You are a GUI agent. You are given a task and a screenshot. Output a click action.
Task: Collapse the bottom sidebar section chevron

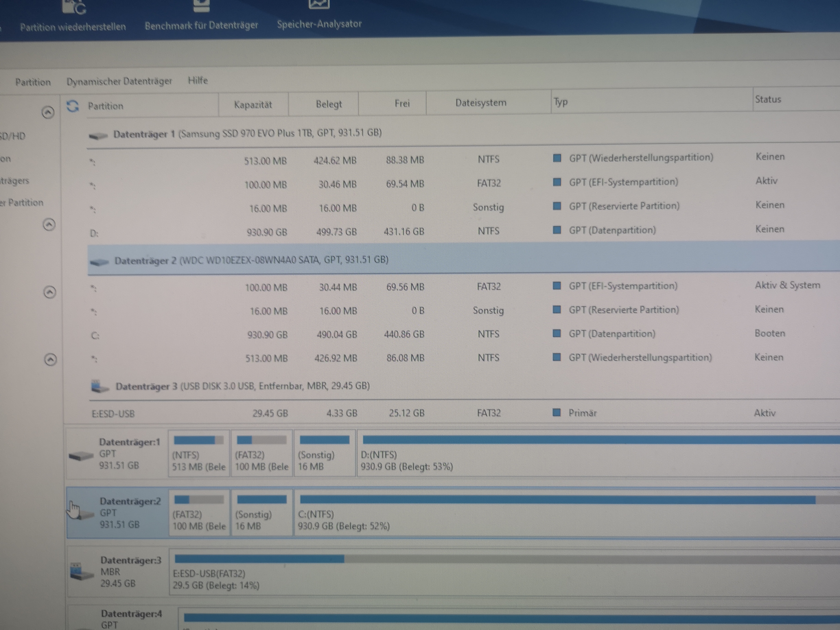50,359
